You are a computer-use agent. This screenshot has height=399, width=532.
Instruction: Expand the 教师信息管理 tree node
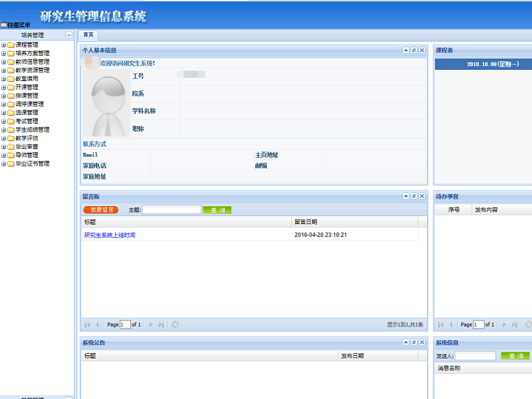pos(3,62)
